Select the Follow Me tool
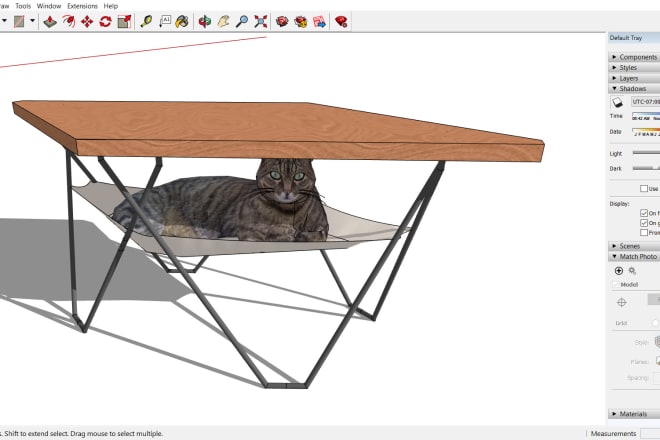 (69, 21)
